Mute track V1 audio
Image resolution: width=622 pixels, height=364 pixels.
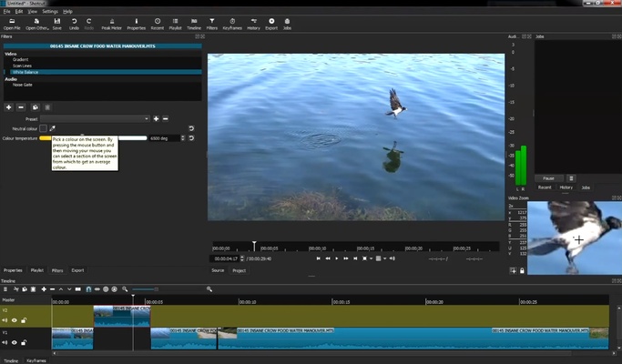[5, 342]
